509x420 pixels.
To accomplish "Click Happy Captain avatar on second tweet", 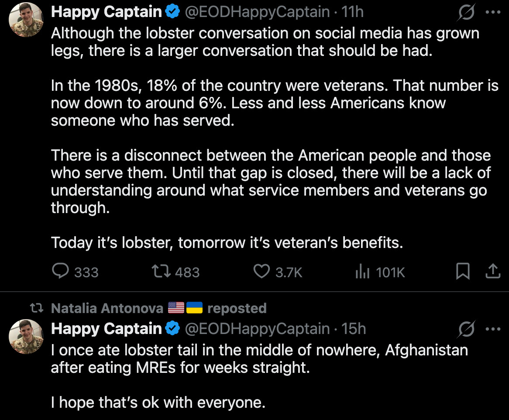I will pyautogui.click(x=26, y=336).
